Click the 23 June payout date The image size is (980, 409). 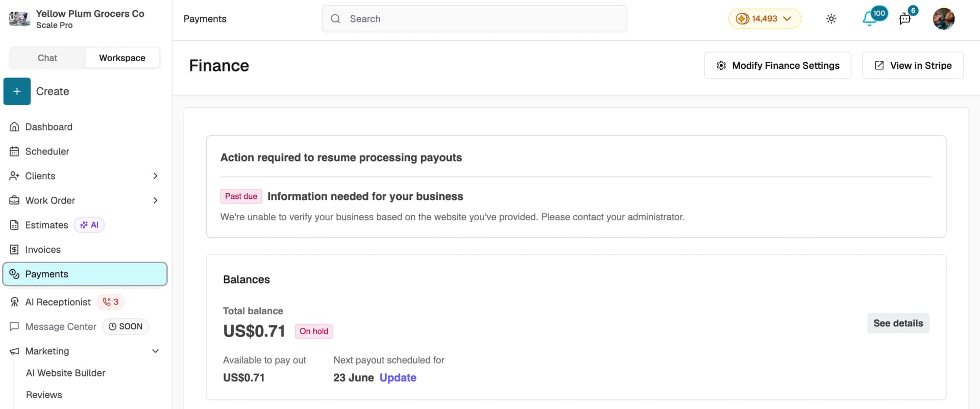tap(354, 378)
